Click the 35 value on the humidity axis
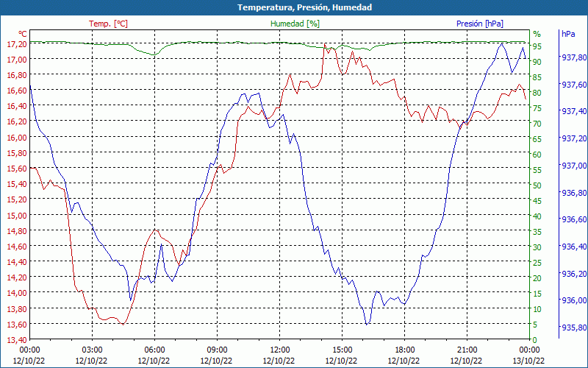The height and width of the screenshot is (368, 588). click(537, 232)
